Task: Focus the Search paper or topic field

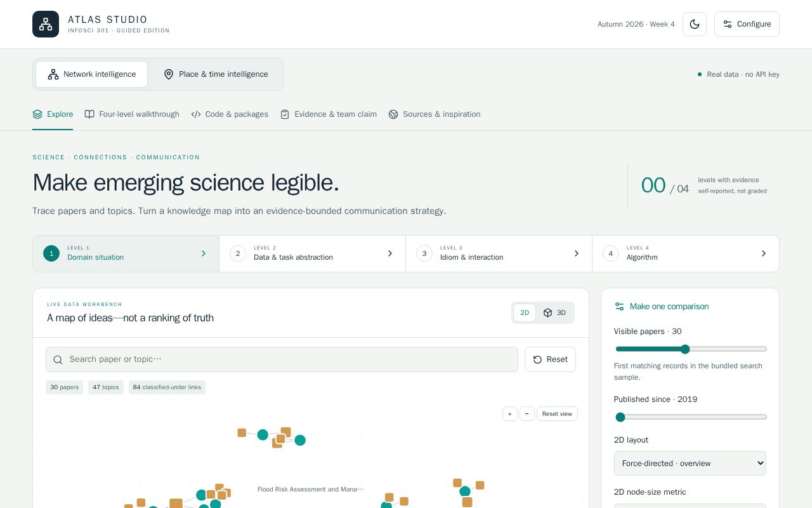Action: click(282, 359)
